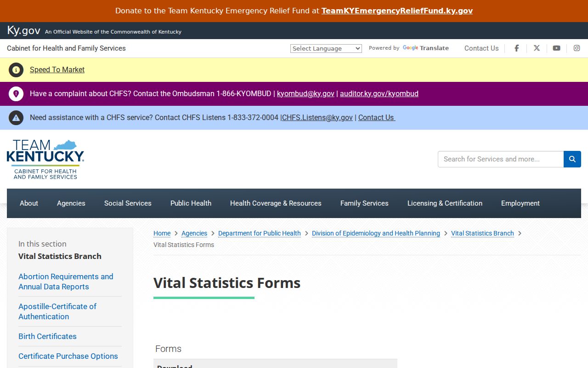Click the TeamKYEmergencyReliefFund.ky.gov link
This screenshot has width=588, height=368.
pos(397,11)
